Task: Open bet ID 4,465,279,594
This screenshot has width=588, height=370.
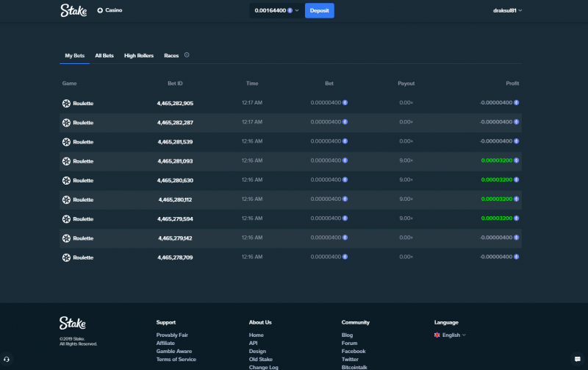Action: 175,218
